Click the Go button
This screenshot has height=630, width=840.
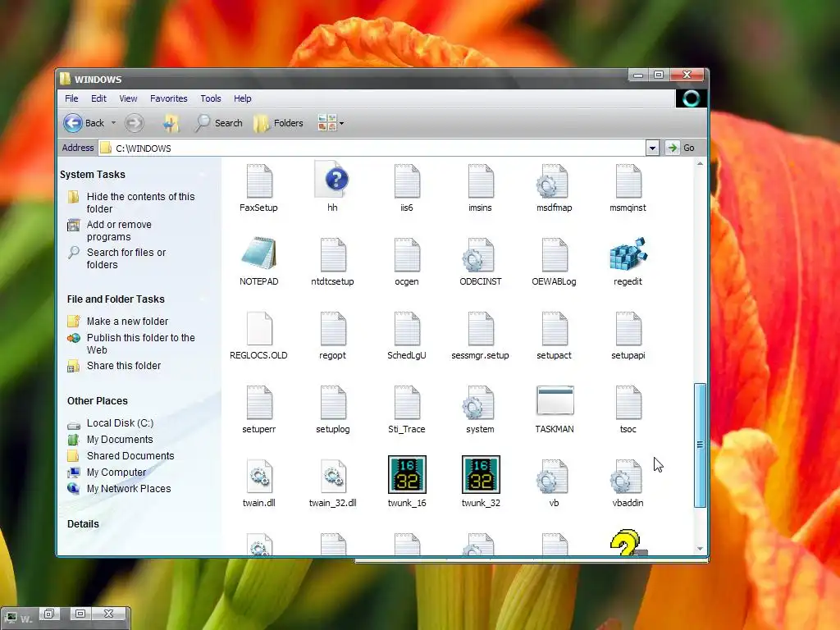(x=681, y=148)
